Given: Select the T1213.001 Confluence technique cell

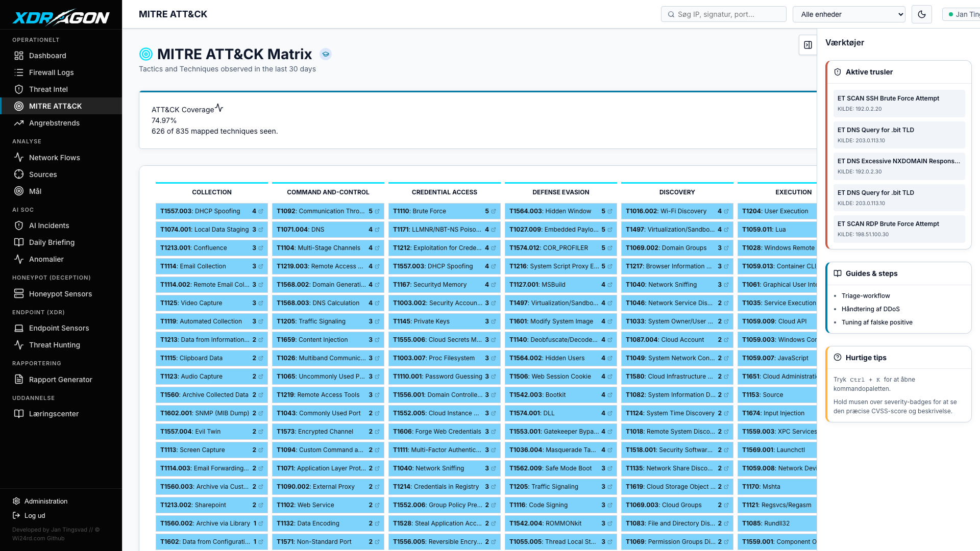Looking at the screenshot, I should click(x=212, y=248).
